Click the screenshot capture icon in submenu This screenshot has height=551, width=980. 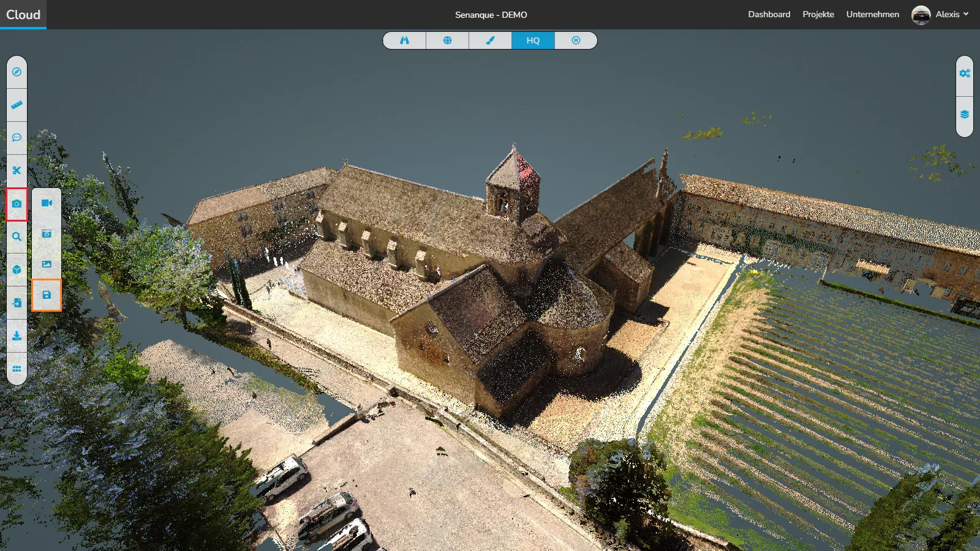pos(47,234)
